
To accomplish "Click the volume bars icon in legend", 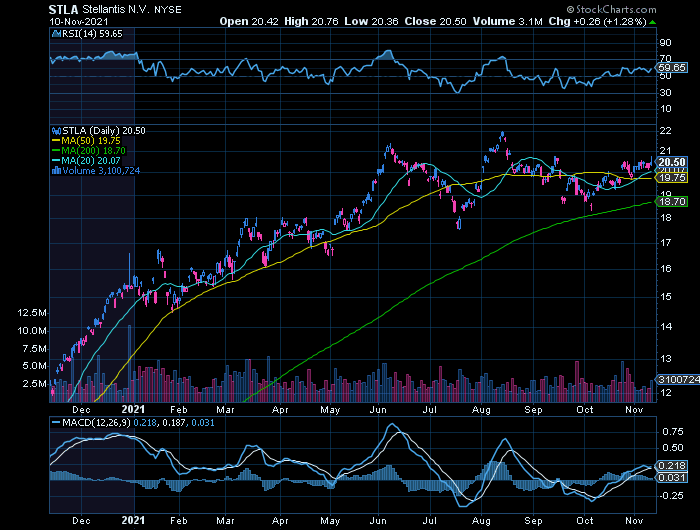I will pos(57,171).
